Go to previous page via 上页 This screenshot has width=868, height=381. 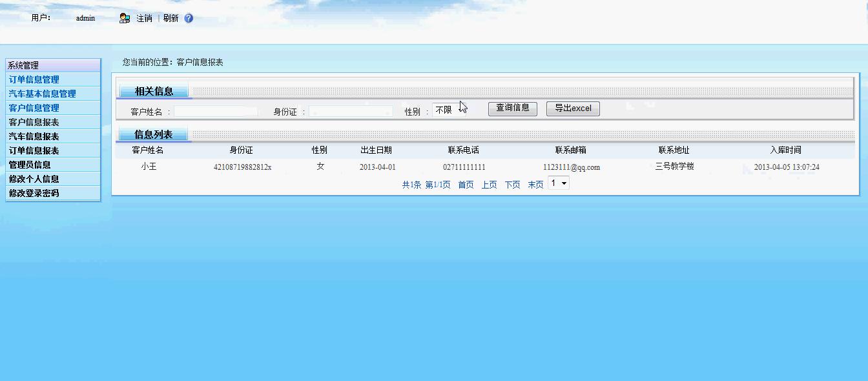489,185
